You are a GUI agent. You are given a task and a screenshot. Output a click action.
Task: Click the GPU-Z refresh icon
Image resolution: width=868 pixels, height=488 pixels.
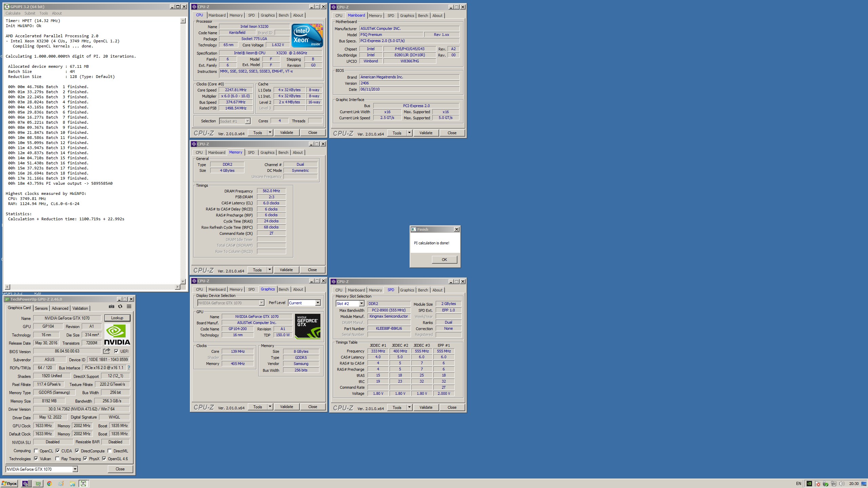[x=120, y=306]
